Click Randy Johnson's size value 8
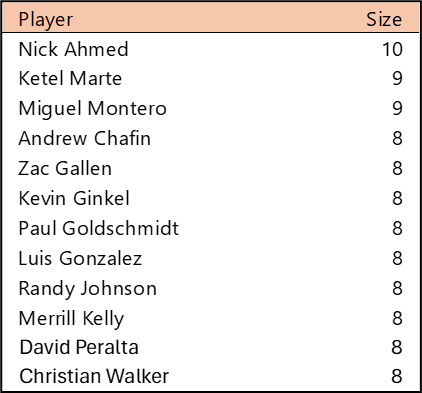Screen dimensions: 422x393 (397, 289)
